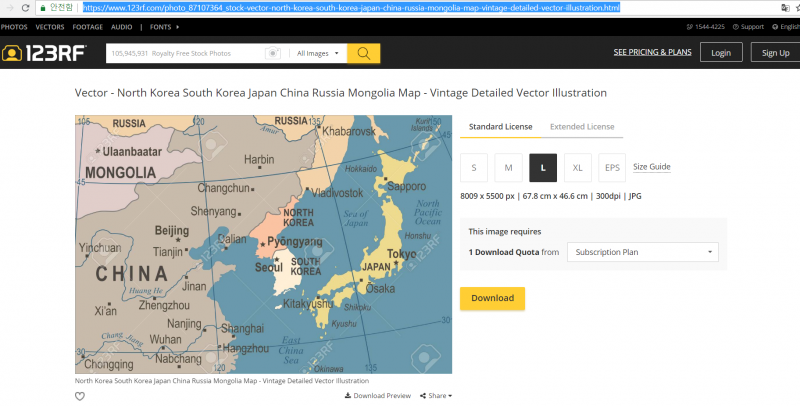Select the S image size
This screenshot has width=800, height=406.
(474, 167)
